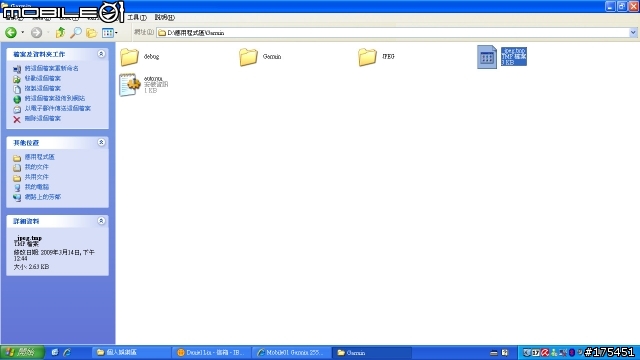640x360 pixels.
Task: Click the copy this file link
Action: (42, 88)
